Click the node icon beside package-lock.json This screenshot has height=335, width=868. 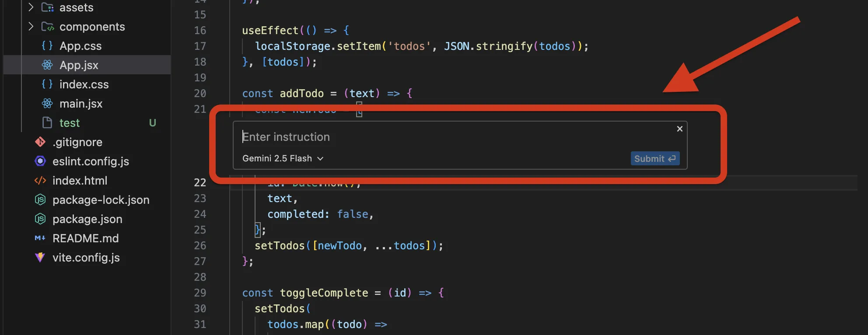[40, 200]
